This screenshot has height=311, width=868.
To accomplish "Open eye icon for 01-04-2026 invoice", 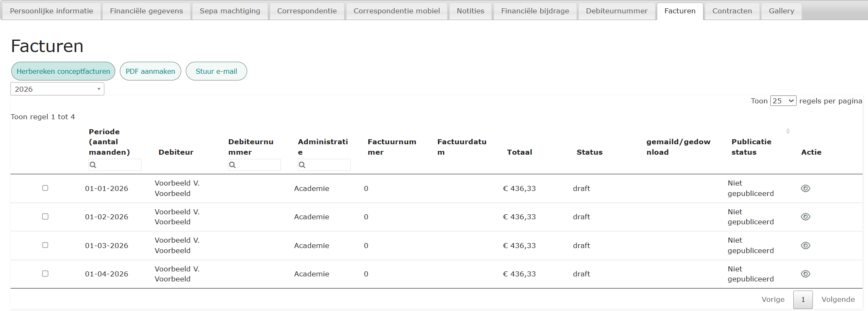I will [x=805, y=274].
